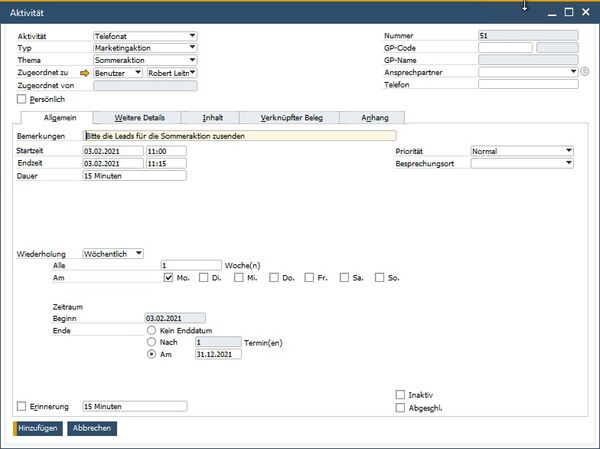
Task: Check the Fr. weekday checkbox
Action: (x=309, y=278)
